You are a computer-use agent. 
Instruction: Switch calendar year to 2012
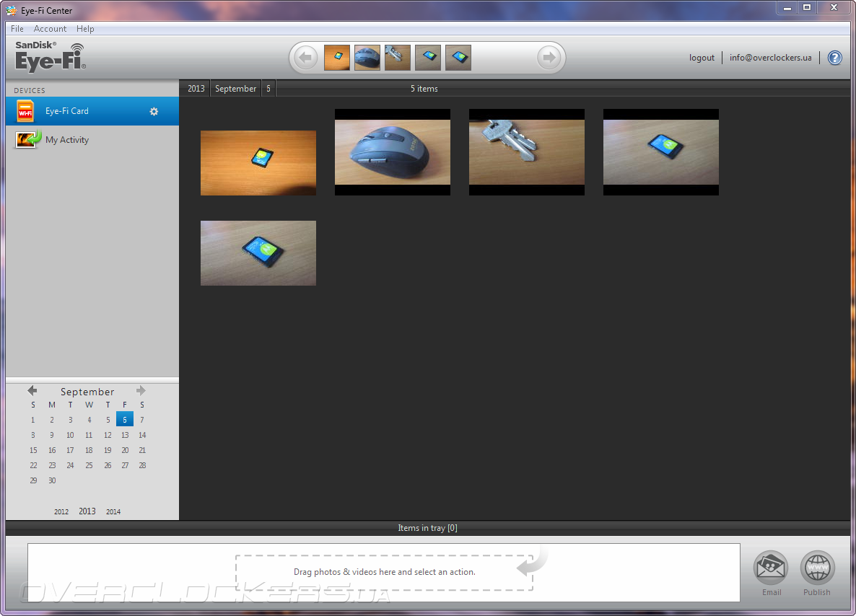pyautogui.click(x=61, y=512)
